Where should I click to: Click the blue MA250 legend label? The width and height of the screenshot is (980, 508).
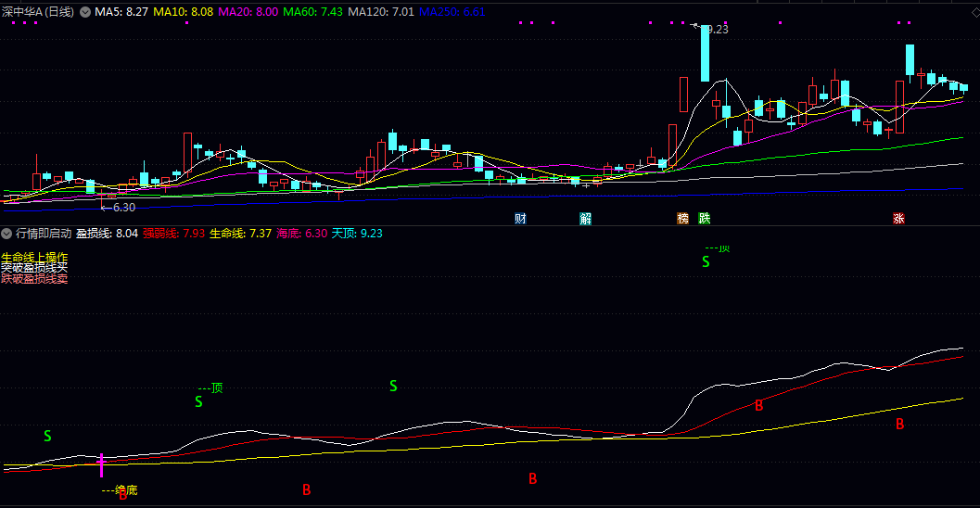452,12
